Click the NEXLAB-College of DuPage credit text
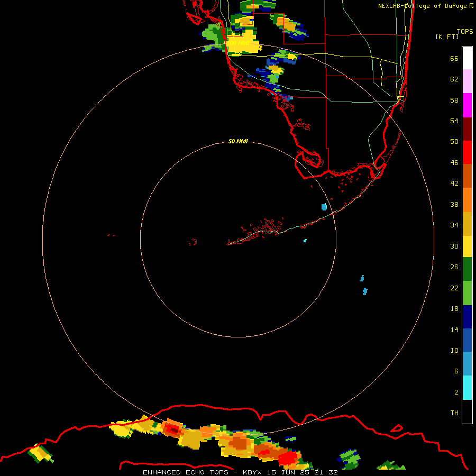 click(x=425, y=6)
